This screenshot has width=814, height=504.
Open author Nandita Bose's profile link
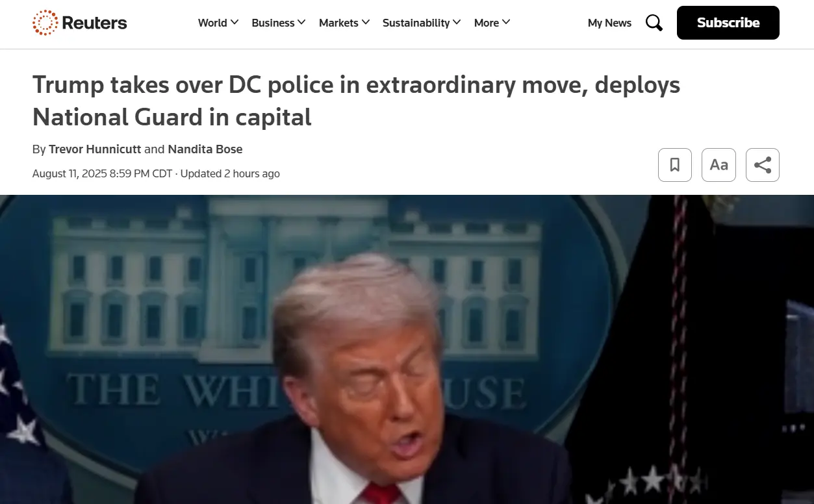(205, 149)
